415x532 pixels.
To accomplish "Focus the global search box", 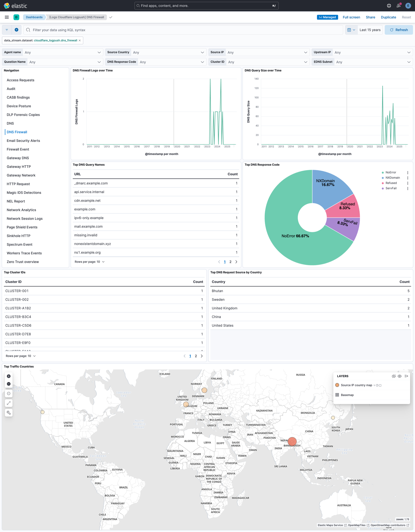I will [x=206, y=6].
